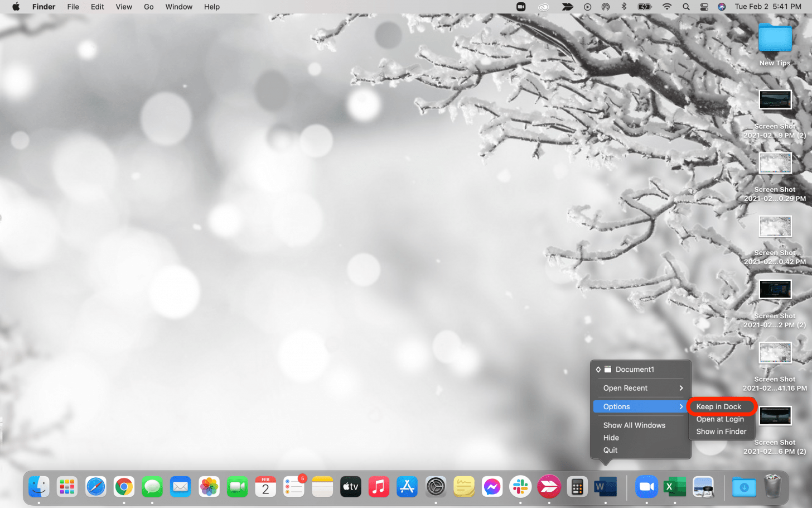The width and height of the screenshot is (812, 508).
Task: Open Reminders showing 5 notifications
Action: (294, 486)
